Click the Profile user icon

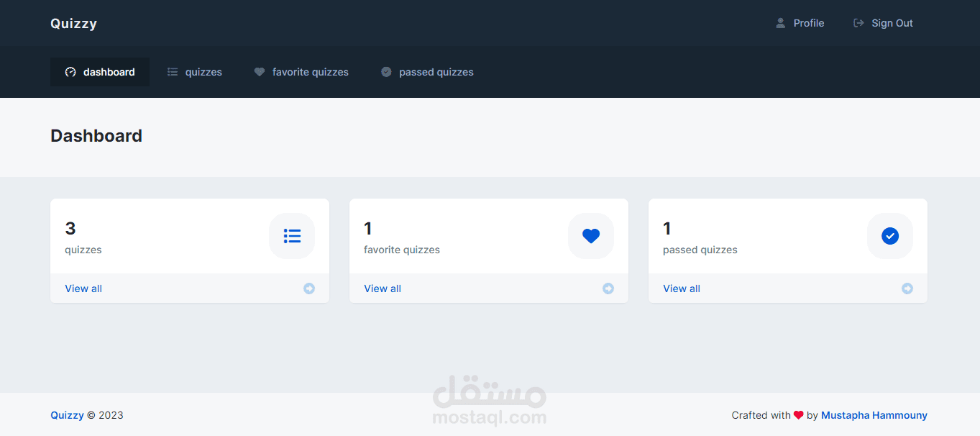tap(780, 23)
